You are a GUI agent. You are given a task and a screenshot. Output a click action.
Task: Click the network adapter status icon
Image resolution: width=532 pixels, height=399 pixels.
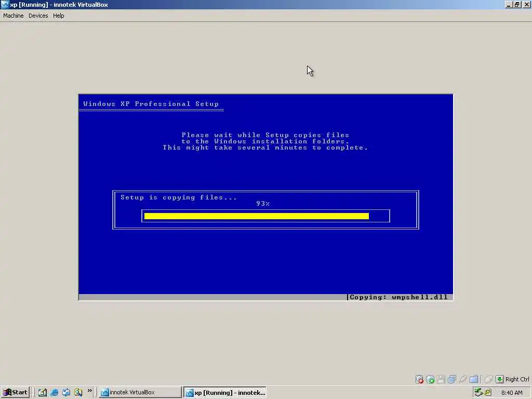pyautogui.click(x=452, y=379)
